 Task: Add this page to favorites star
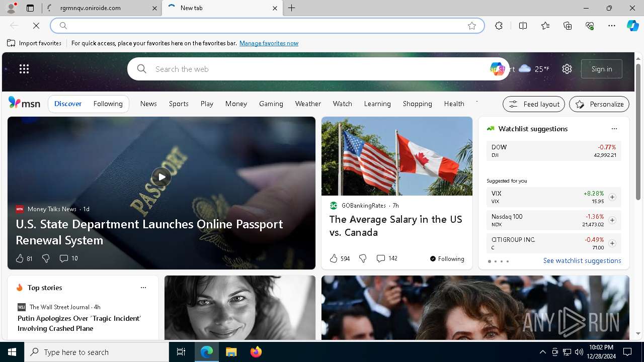coord(472,26)
